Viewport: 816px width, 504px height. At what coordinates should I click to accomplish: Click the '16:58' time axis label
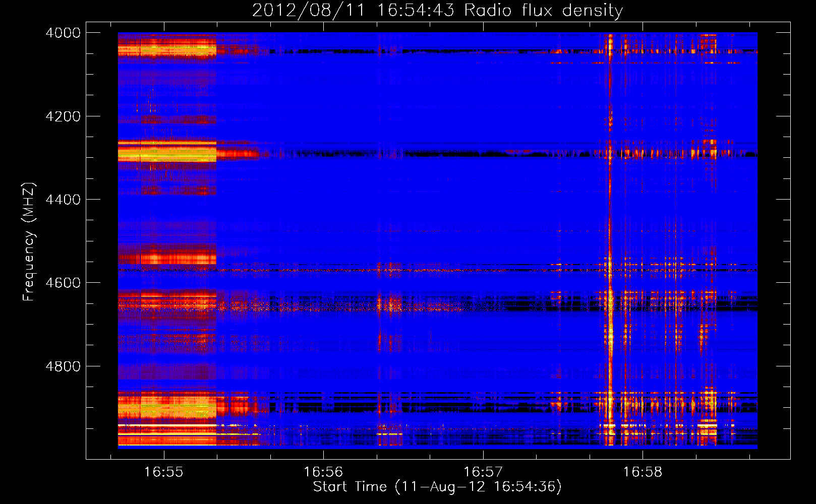tap(643, 472)
